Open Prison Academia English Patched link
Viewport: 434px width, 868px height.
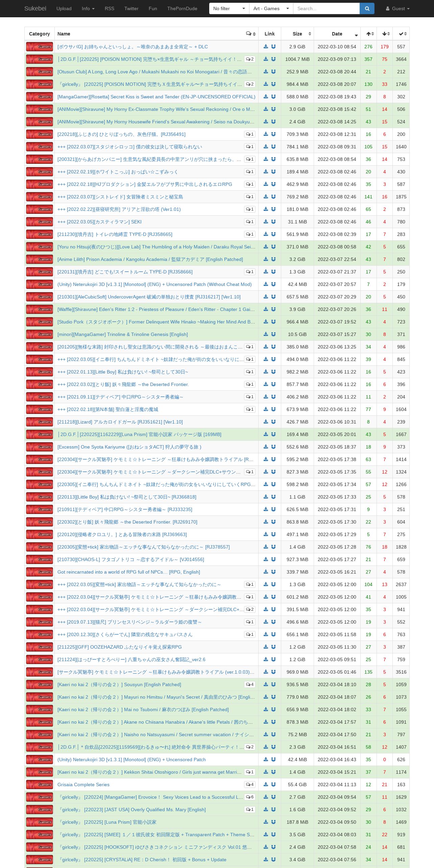pos(150,259)
